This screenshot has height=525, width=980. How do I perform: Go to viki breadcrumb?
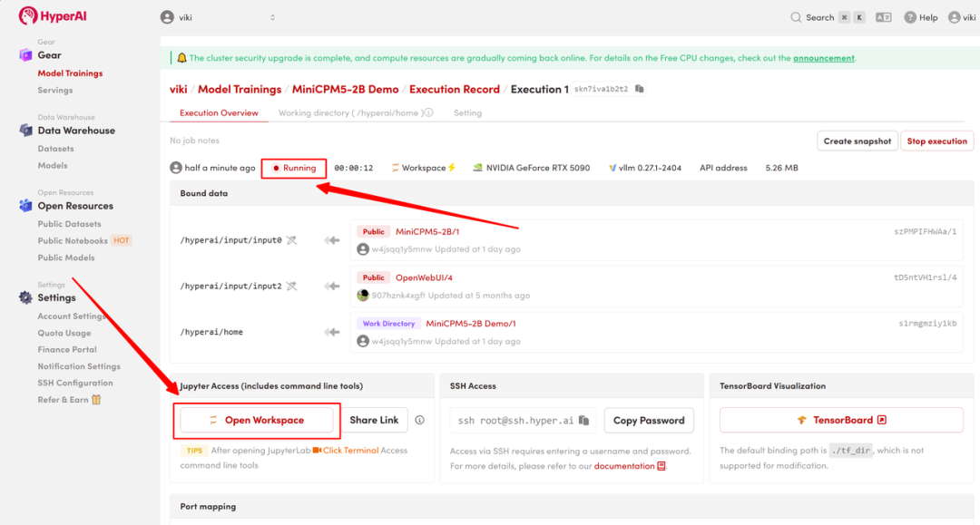coord(178,89)
